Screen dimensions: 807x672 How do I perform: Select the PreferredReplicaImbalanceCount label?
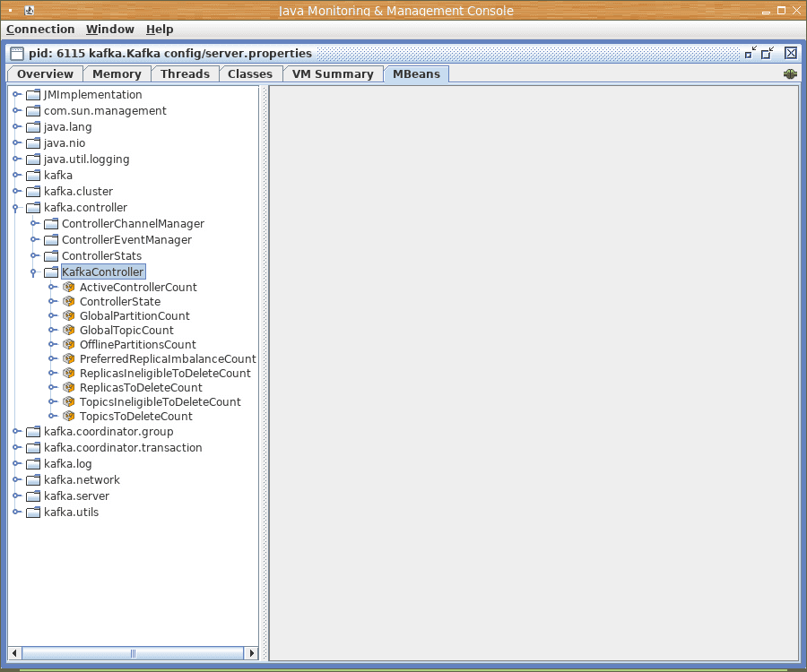(x=168, y=359)
